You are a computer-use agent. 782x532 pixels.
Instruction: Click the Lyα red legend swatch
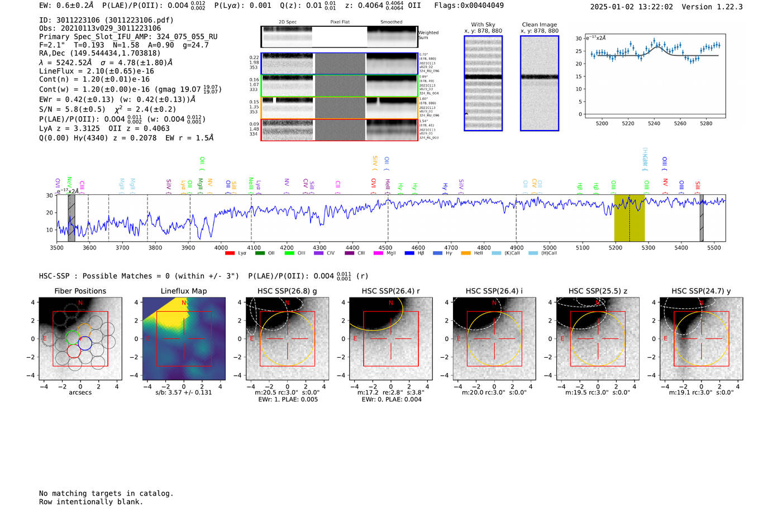click(230, 253)
